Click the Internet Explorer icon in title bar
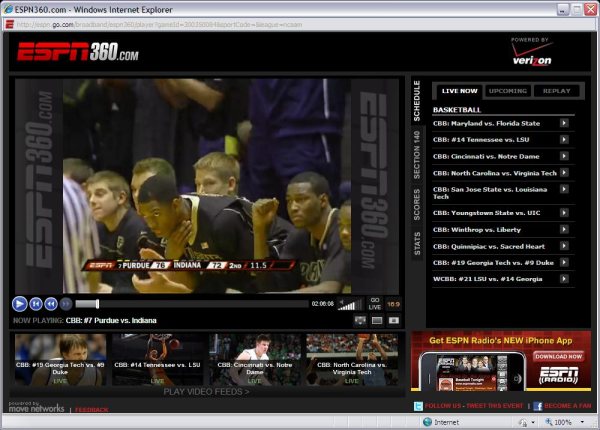Image resolution: width=600 pixels, height=430 pixels. 8,10
